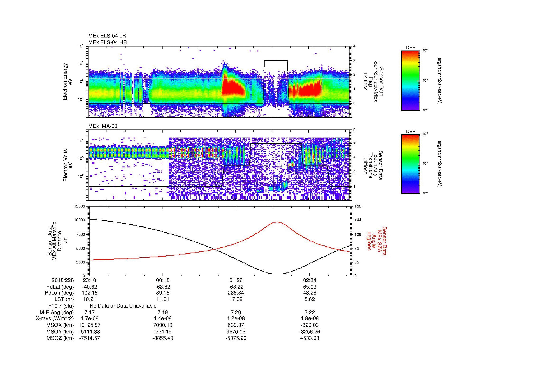Click 'No Data or Data Unavailable' text
Viewport: 555px width, 392px height.
tap(123, 306)
